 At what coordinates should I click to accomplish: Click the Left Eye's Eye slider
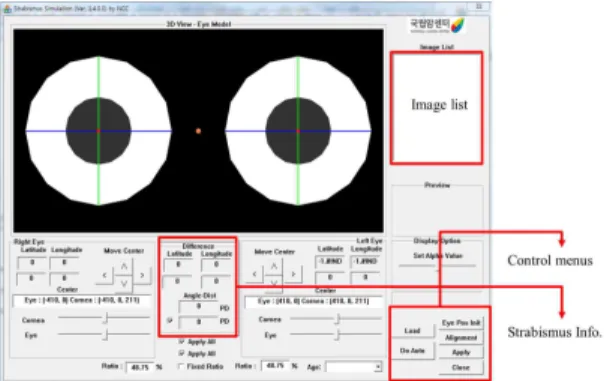[x=336, y=334]
